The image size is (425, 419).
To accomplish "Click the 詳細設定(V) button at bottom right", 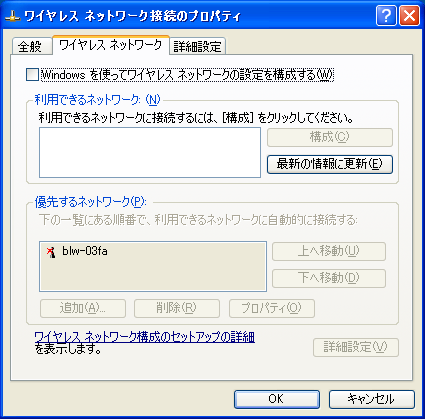I will (x=356, y=348).
